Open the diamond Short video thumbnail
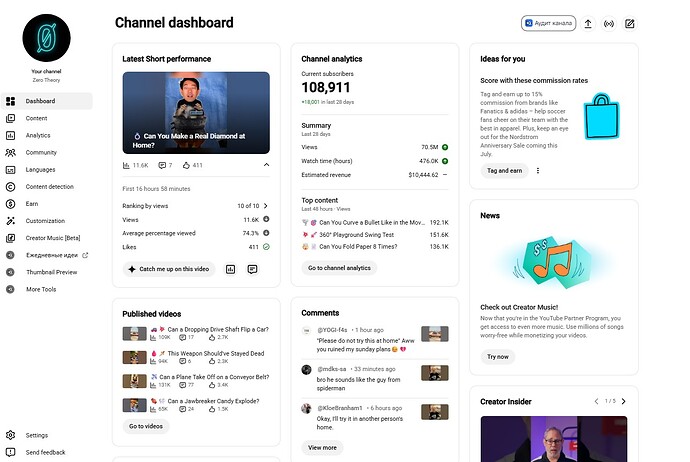The height and width of the screenshot is (462, 690). (x=196, y=113)
